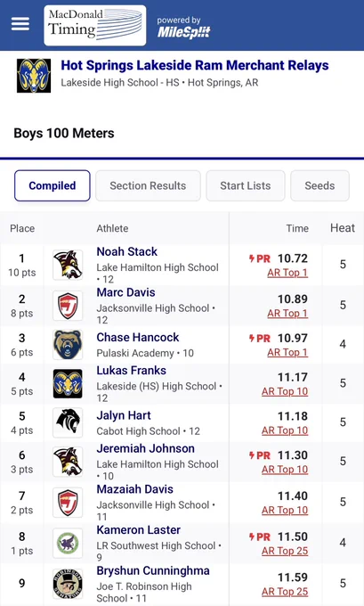
Task: Tap the Lakeside Rams meet logo
Action: (x=34, y=76)
